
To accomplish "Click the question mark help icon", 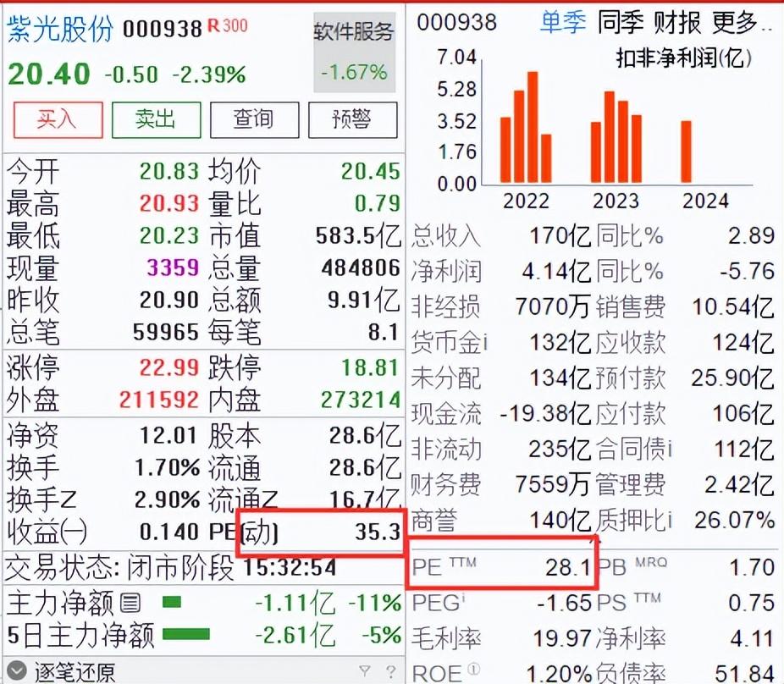I will 390,671.
